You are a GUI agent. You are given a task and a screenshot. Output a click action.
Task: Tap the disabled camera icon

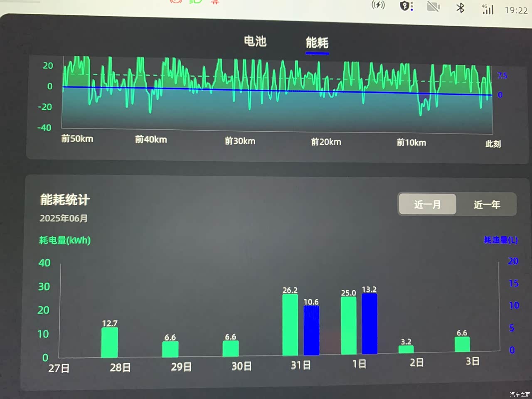433,7
